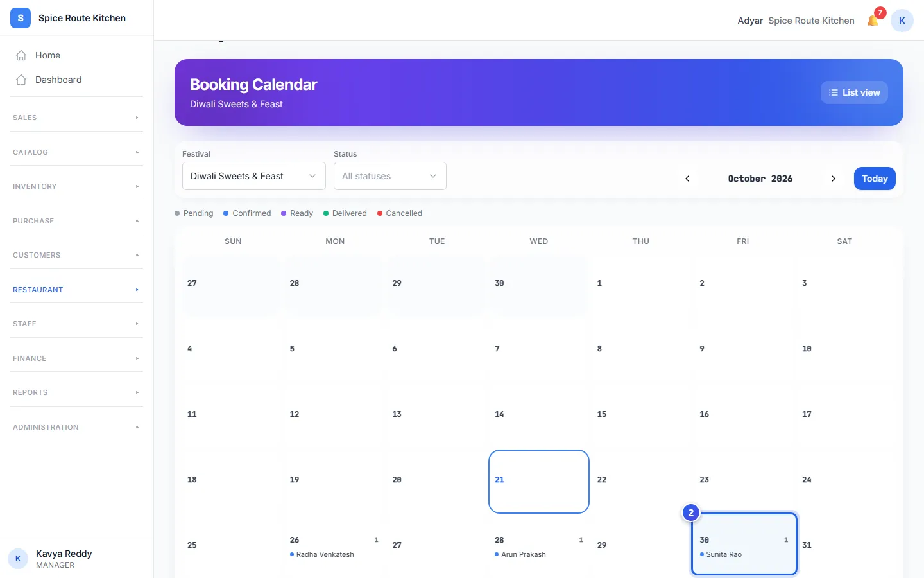Select today's date cell 21
924x578 pixels.
(x=539, y=482)
